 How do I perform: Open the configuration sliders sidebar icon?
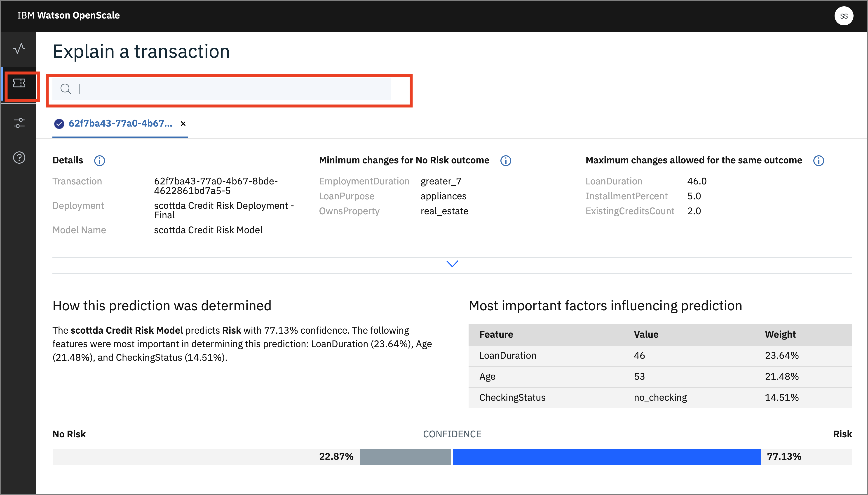[x=19, y=123]
